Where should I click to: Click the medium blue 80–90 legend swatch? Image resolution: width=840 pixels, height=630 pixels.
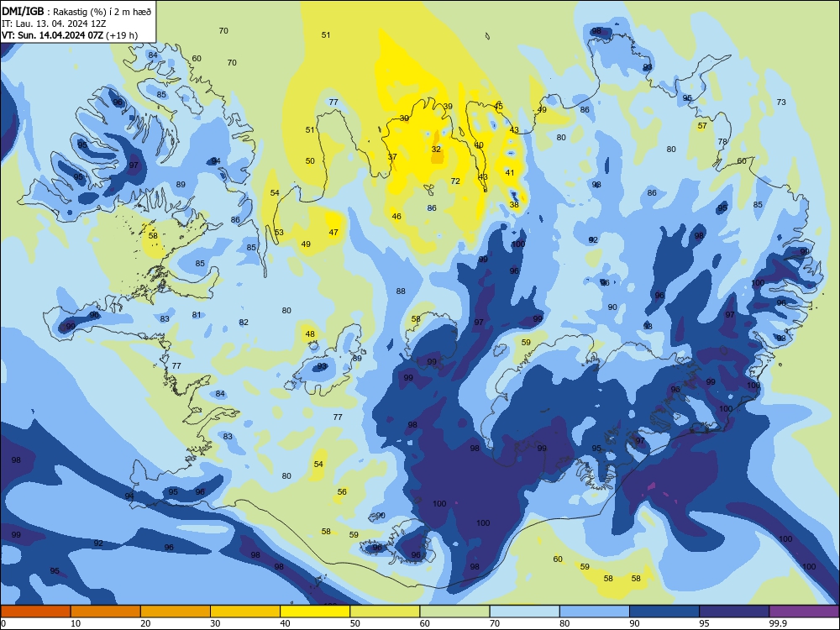coord(595,612)
